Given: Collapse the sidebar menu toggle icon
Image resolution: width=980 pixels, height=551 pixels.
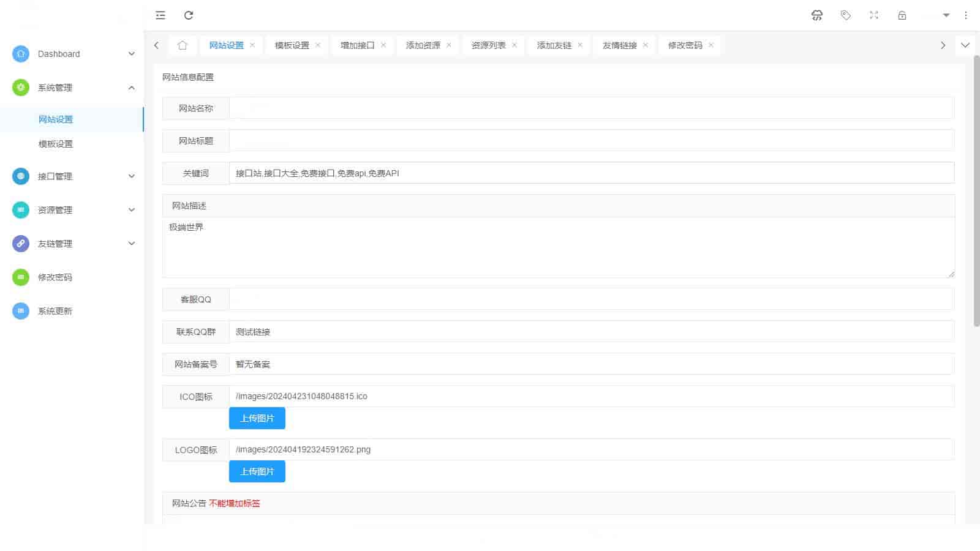Looking at the screenshot, I should [x=160, y=15].
